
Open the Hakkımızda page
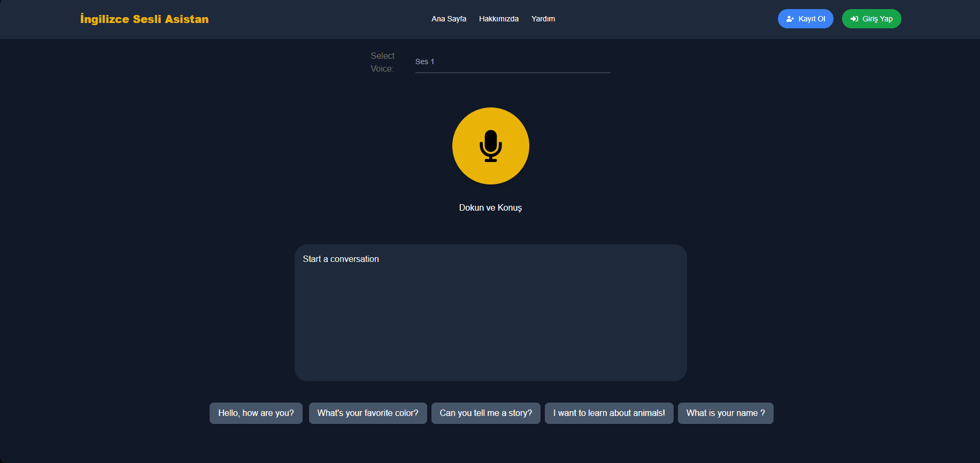click(498, 19)
